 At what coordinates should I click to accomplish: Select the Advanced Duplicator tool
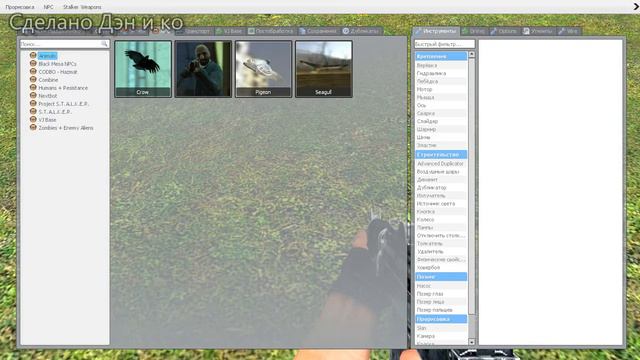point(441,164)
